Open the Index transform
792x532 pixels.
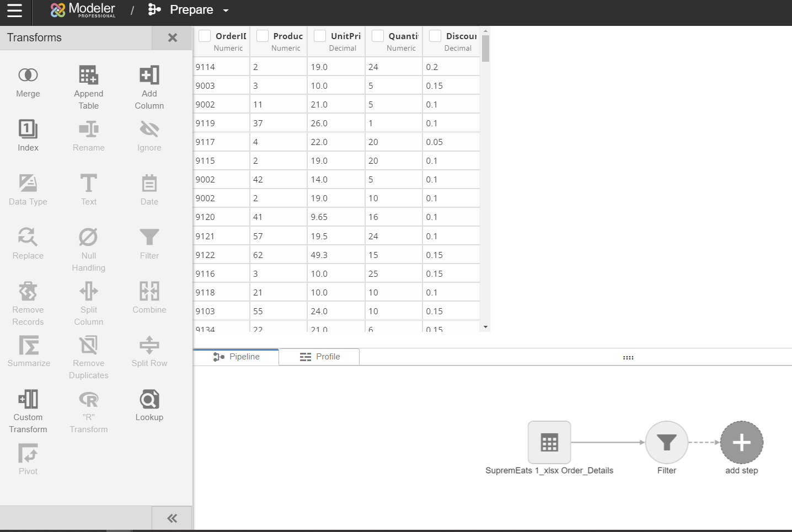tap(28, 129)
